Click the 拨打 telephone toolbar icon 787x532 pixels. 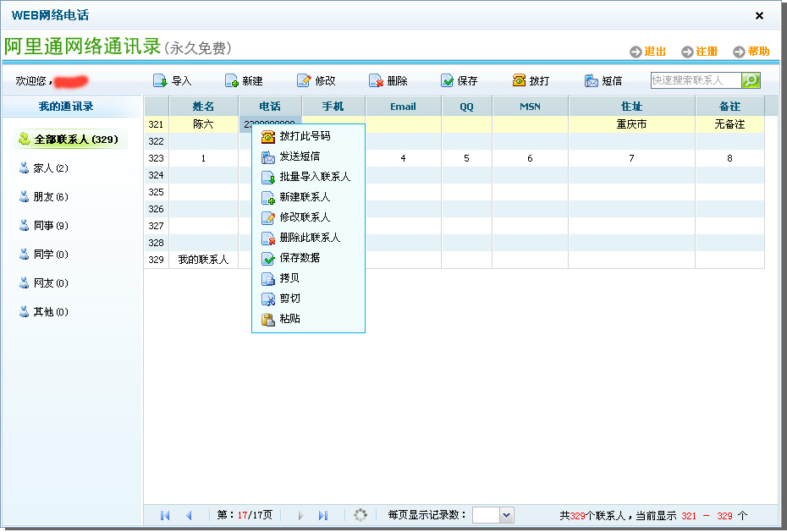point(519,80)
